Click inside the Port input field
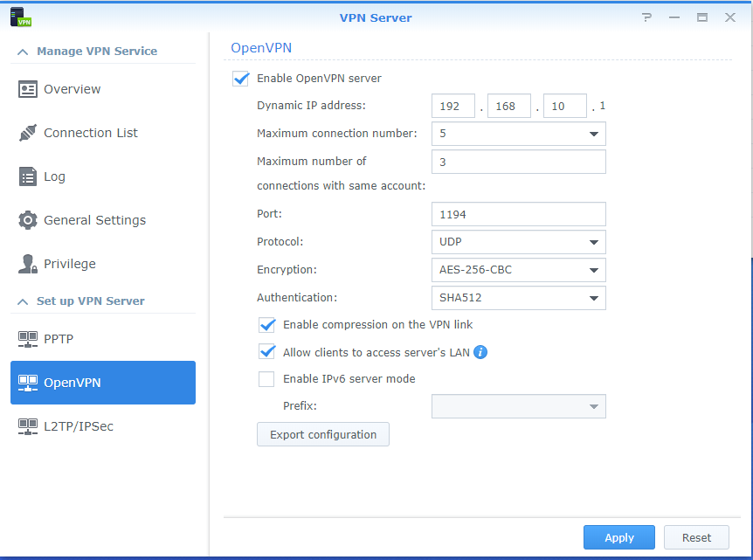Screen dimensions: 753x560 [x=518, y=214]
